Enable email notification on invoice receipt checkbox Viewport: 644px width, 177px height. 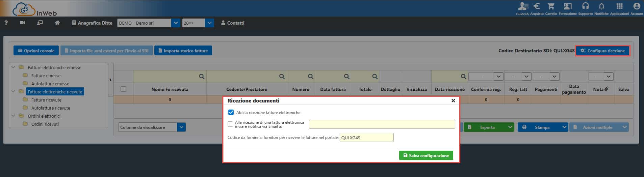230,124
